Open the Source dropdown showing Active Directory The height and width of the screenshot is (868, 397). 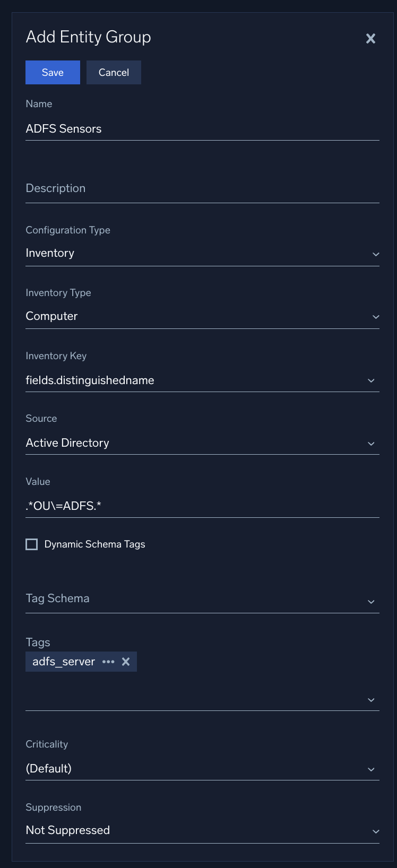click(202, 442)
